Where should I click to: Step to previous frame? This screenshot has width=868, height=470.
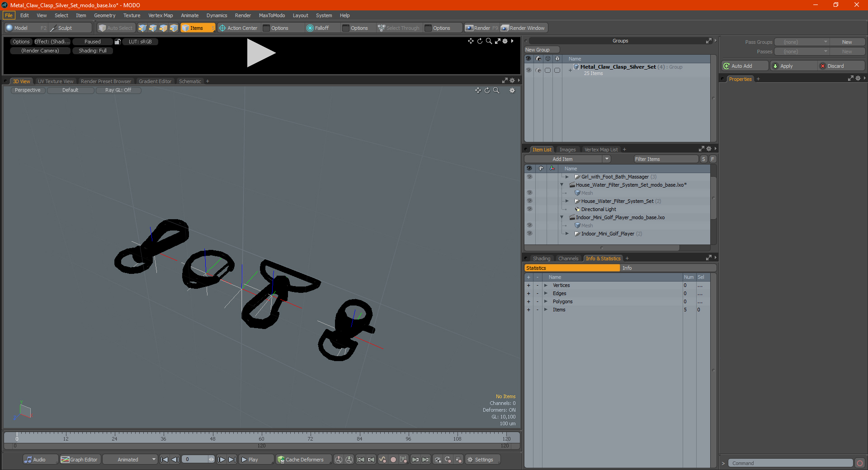175,460
